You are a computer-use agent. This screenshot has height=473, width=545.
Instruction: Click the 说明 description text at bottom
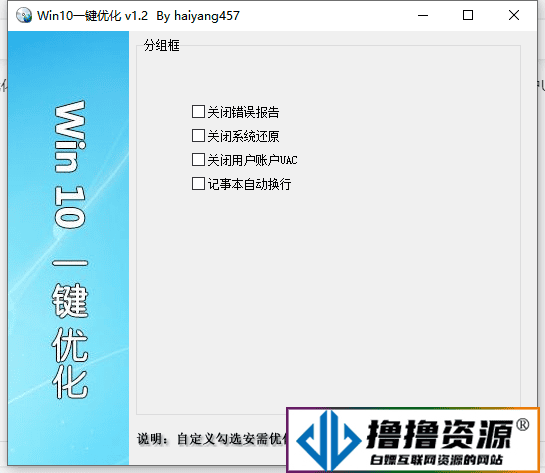pyautogui.click(x=212, y=439)
